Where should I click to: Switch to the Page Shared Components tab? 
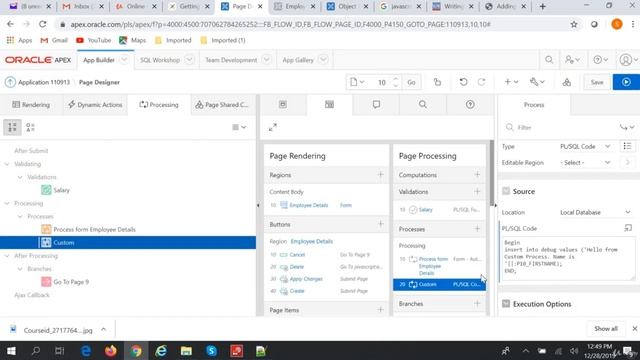pyautogui.click(x=222, y=104)
